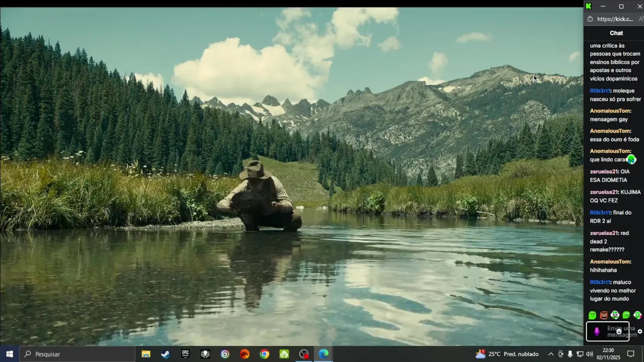Select the kick.com address bar URL
Screen dimensions: 644x362
[x=615, y=19]
